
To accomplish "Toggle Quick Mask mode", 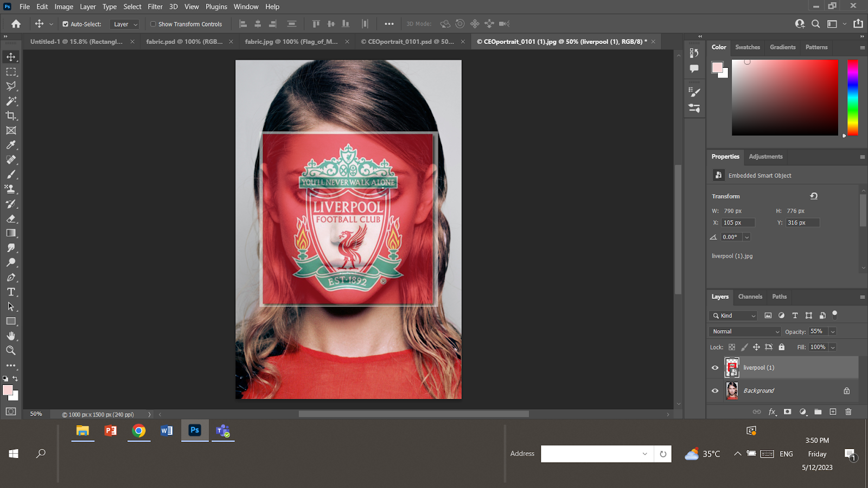I will click(x=11, y=412).
